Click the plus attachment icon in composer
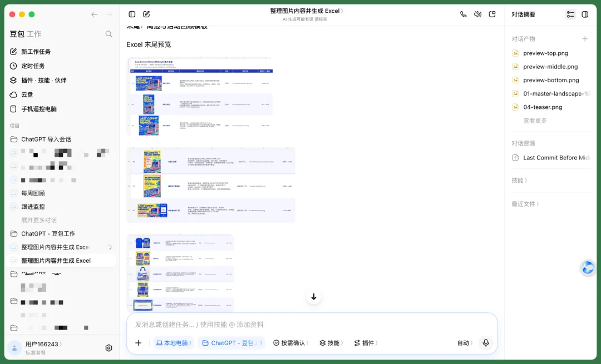This screenshot has width=601, height=364. tap(139, 343)
